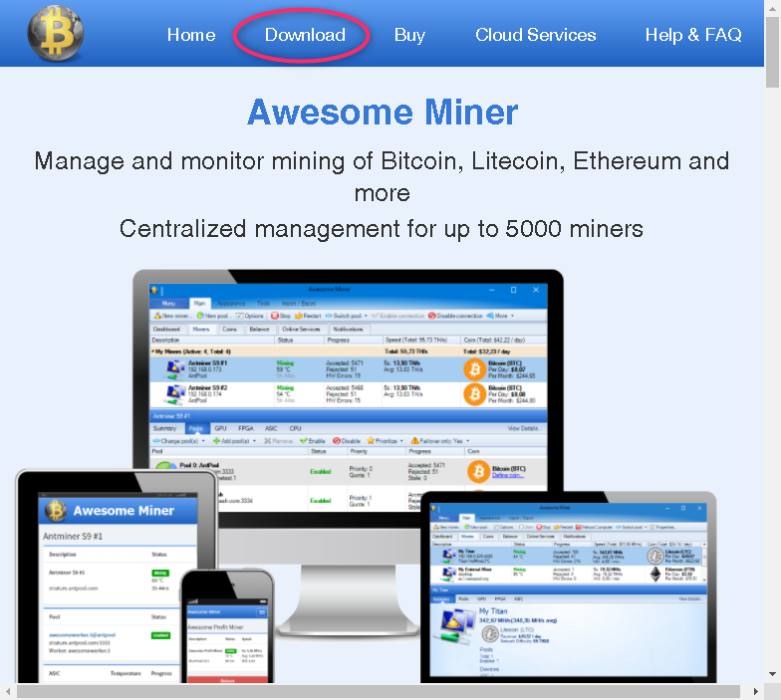Image resolution: width=781 pixels, height=700 pixels.
Task: Click the horizontal scrollbar right arrow
Action: [755, 691]
